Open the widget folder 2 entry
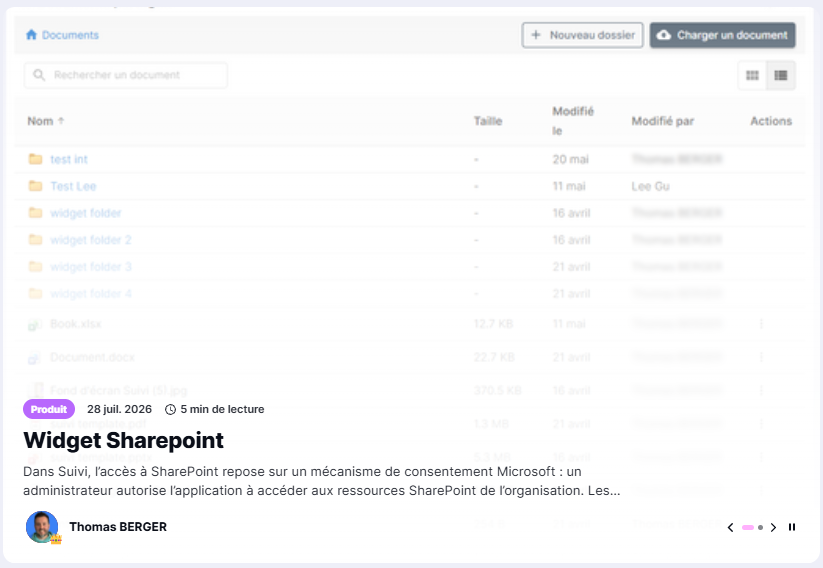 click(x=91, y=240)
